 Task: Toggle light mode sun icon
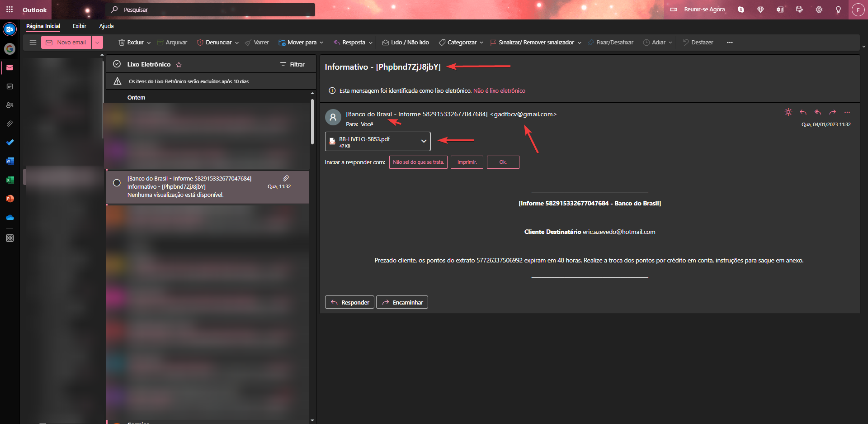tap(788, 112)
